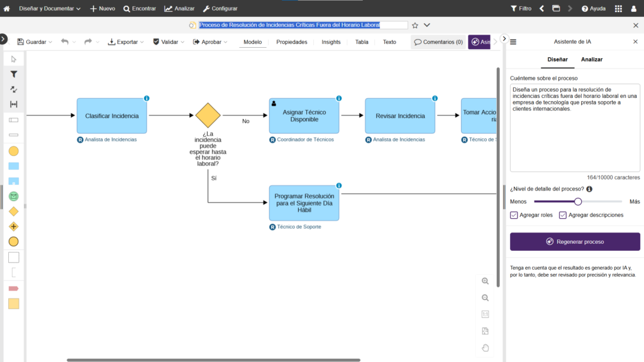Viewport: 644px width, 362px height.
Task: Expand the Exportar dropdown
Action: click(x=126, y=42)
